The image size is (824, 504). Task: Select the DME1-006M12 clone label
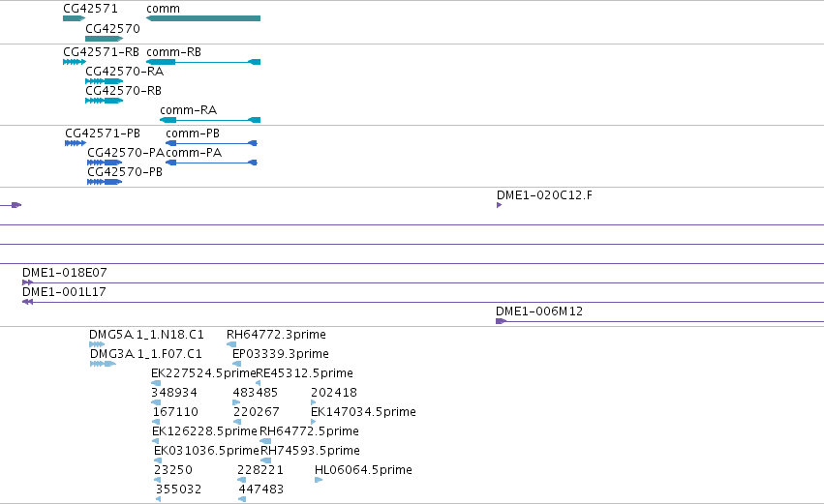539,311
